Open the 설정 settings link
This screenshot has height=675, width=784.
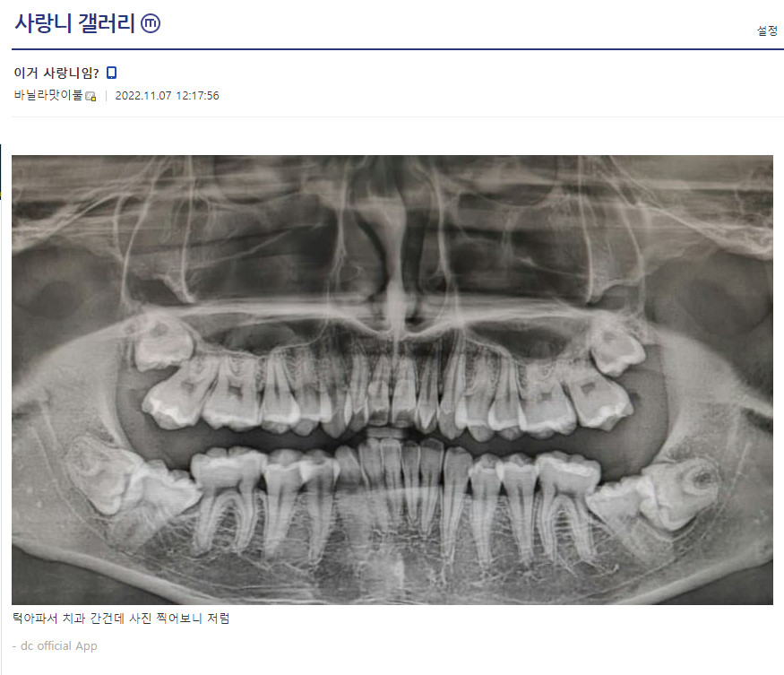tap(768, 30)
